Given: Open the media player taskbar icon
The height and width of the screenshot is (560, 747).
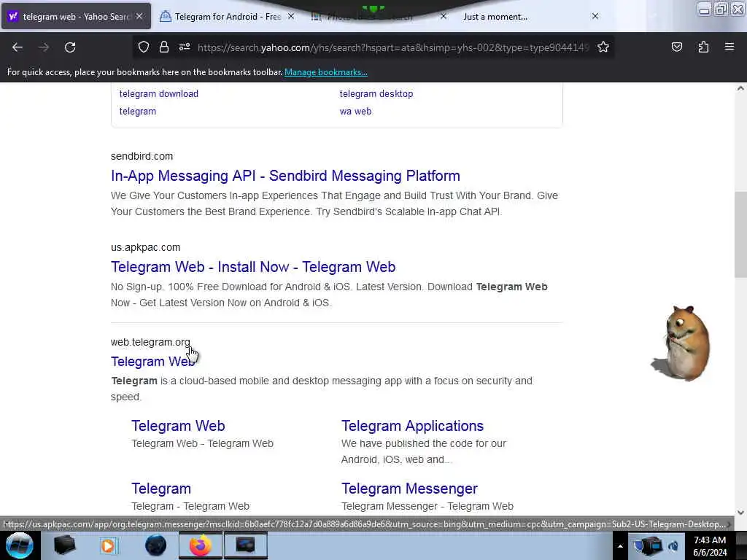Looking at the screenshot, I should pyautogui.click(x=108, y=545).
